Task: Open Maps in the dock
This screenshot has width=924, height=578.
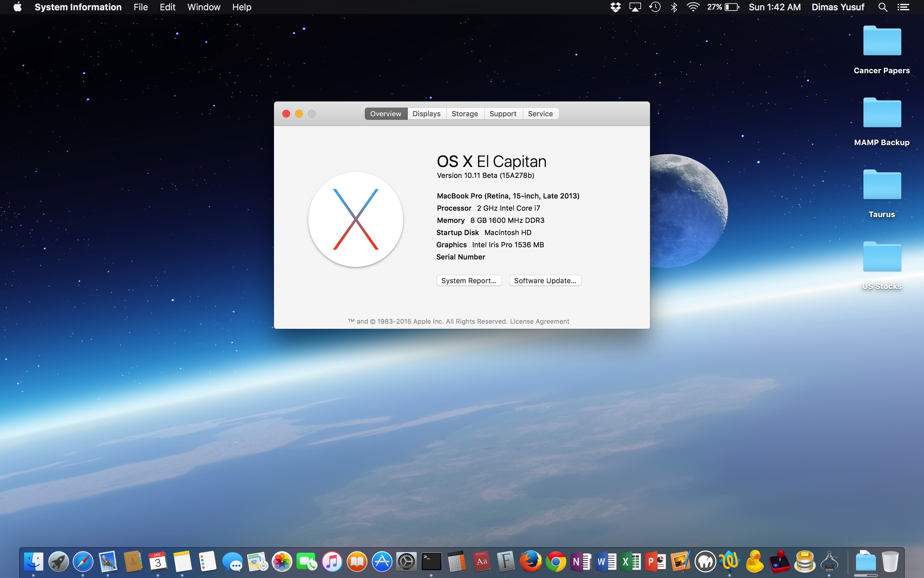Action: [x=257, y=562]
